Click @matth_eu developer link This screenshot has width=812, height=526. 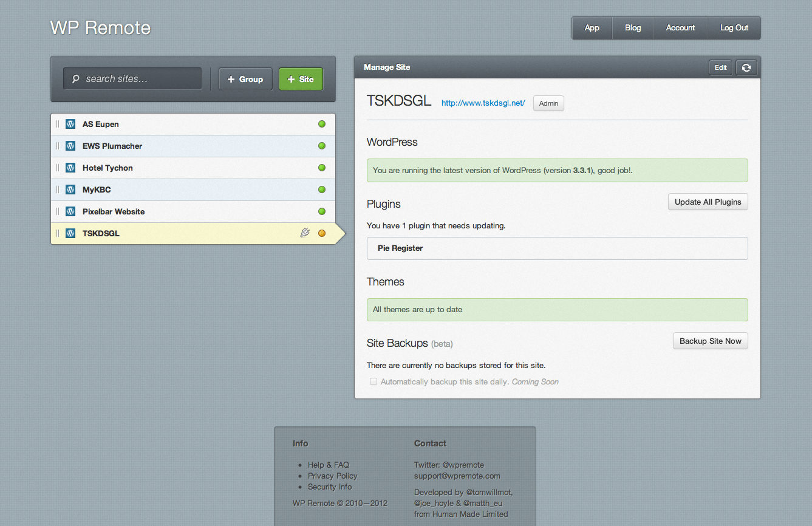[483, 503]
